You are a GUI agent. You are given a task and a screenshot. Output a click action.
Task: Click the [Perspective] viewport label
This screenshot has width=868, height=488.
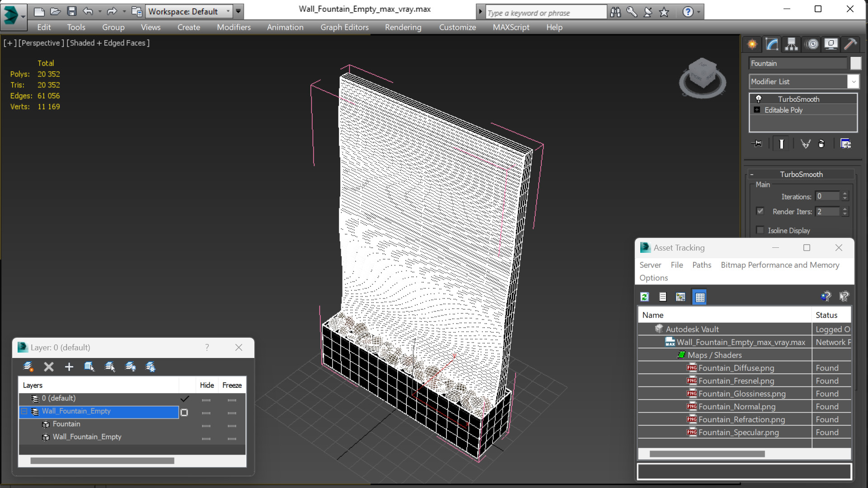40,43
